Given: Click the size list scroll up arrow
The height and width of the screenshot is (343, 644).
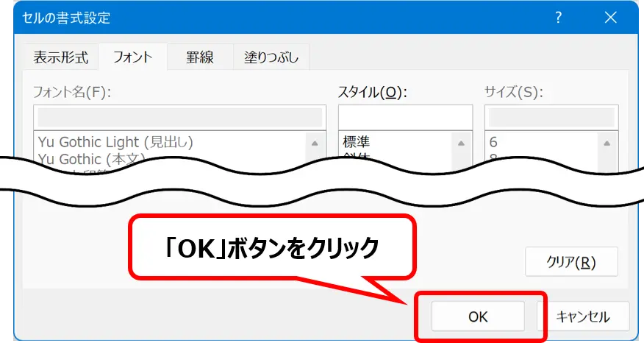Looking at the screenshot, I should pyautogui.click(x=607, y=143).
